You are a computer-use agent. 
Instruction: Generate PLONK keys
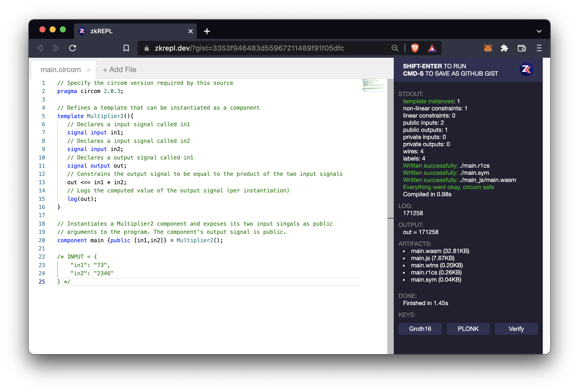468,329
